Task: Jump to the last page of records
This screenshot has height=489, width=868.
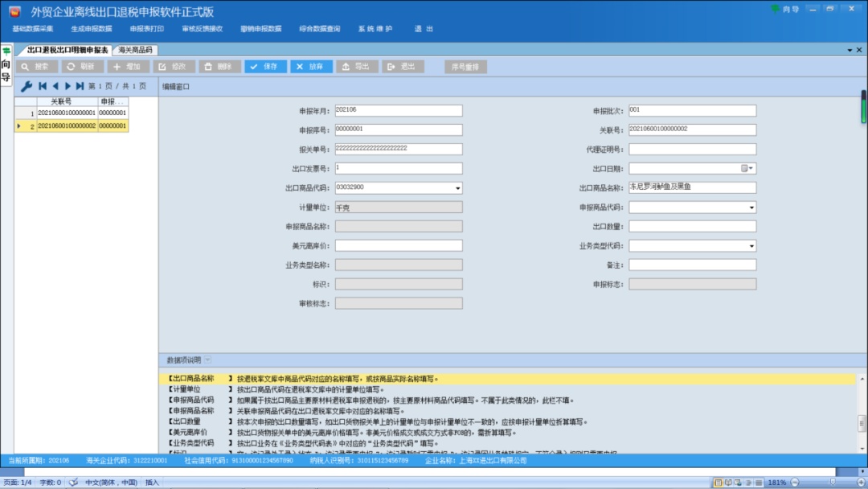Action: click(x=80, y=86)
